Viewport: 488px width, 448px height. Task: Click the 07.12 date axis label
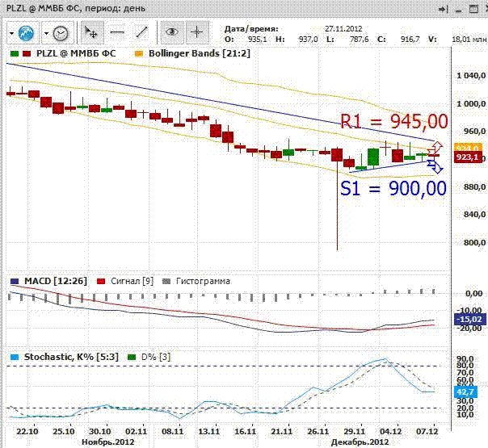point(427,432)
